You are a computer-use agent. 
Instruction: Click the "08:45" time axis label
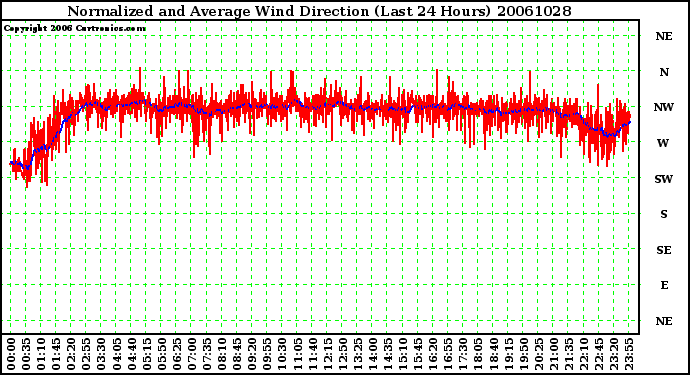237,354
